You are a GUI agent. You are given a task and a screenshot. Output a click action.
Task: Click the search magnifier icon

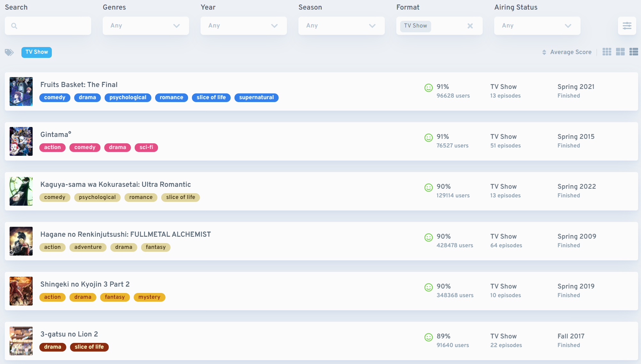coord(14,26)
